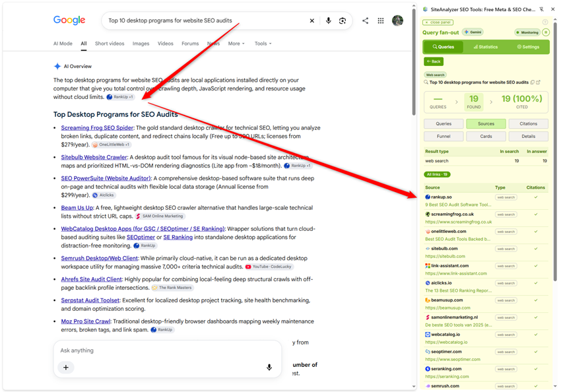
Task: Click the 'close panel' button
Action: (x=438, y=22)
